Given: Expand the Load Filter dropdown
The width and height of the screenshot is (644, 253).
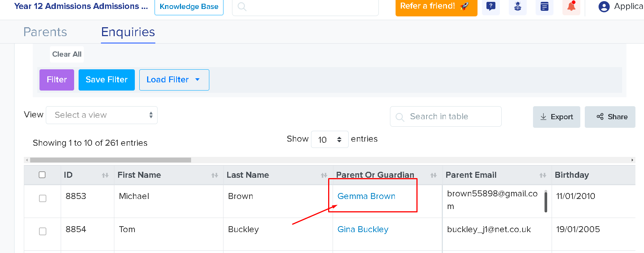Looking at the screenshot, I should [174, 80].
